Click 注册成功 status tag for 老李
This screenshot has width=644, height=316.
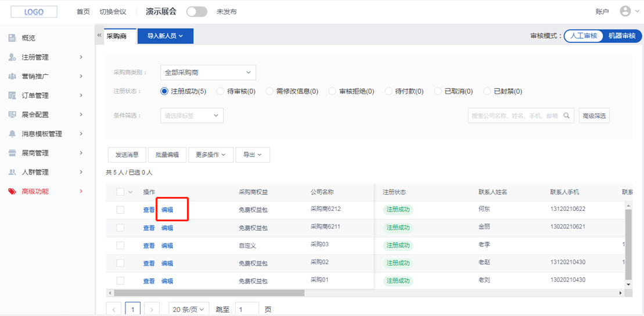click(398, 245)
